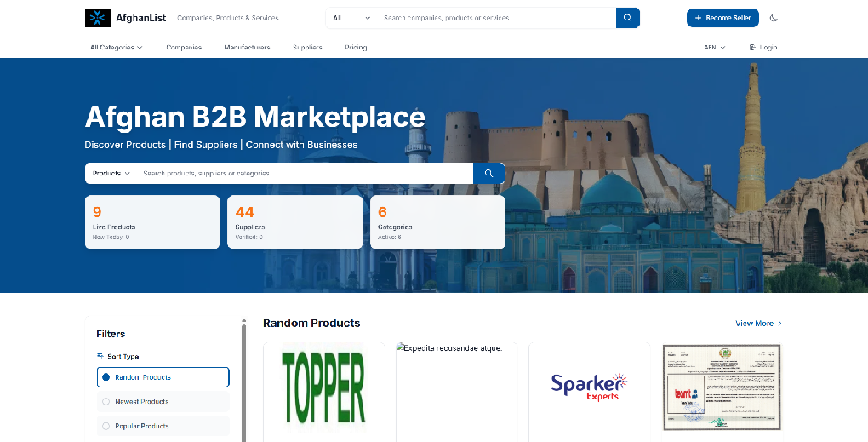Go to the Pricing page

click(x=356, y=48)
